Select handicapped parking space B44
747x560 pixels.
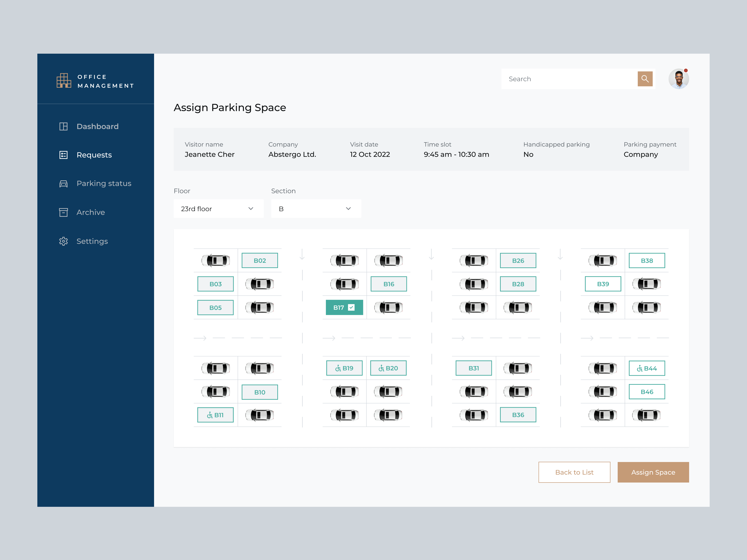(647, 368)
